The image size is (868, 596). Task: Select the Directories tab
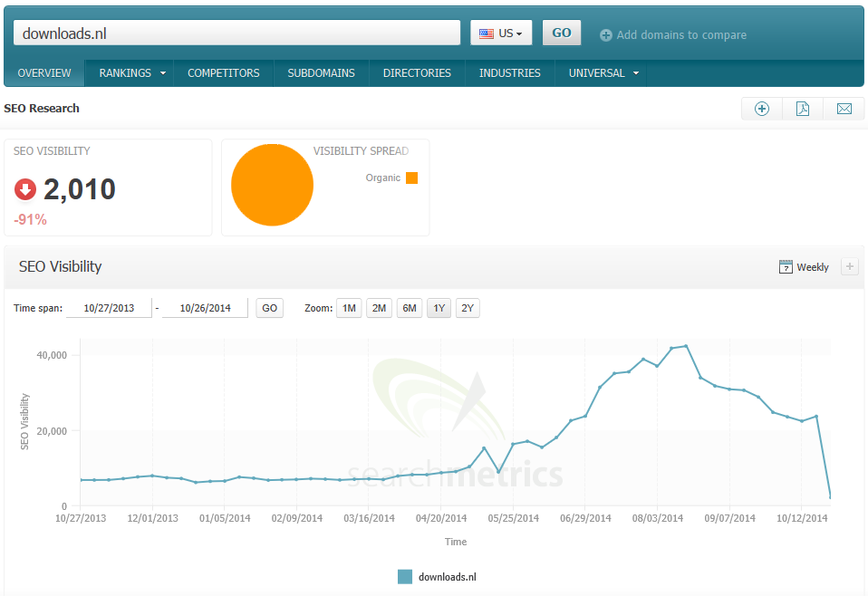click(x=417, y=73)
